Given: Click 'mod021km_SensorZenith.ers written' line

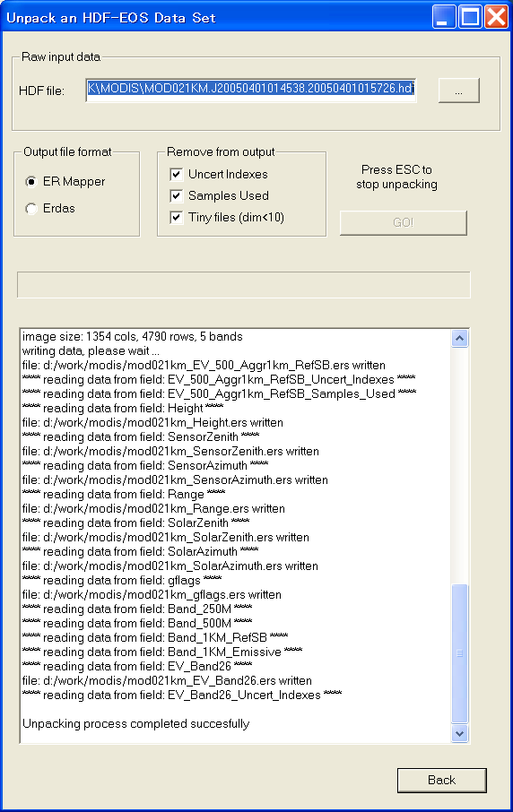Looking at the screenshot, I should pos(170,451).
